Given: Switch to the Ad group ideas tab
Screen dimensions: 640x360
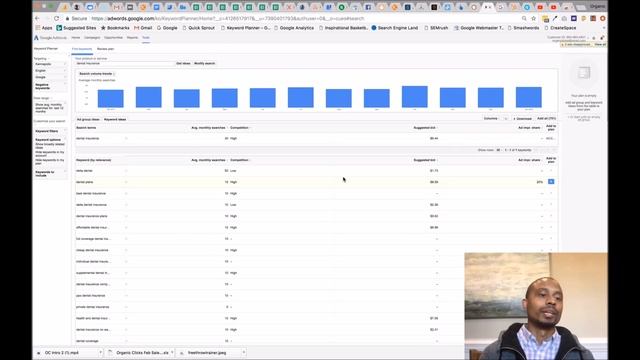Looking at the screenshot, I should coord(88,120).
